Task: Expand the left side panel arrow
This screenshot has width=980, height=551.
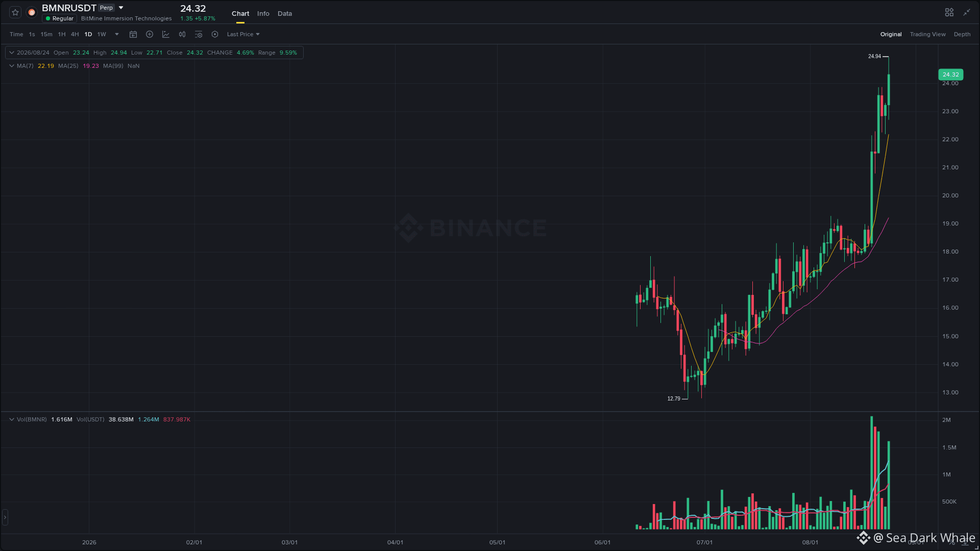Action: (5, 517)
